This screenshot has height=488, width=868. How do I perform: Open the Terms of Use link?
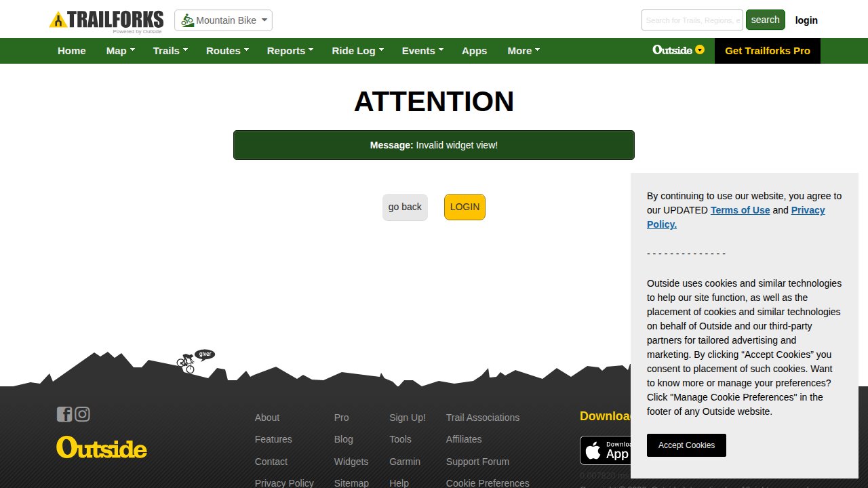740,210
